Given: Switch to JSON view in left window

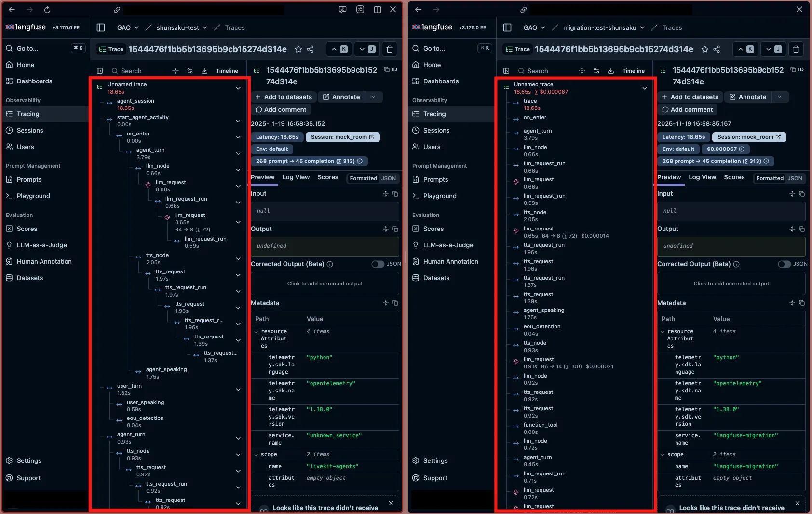Looking at the screenshot, I should (389, 178).
